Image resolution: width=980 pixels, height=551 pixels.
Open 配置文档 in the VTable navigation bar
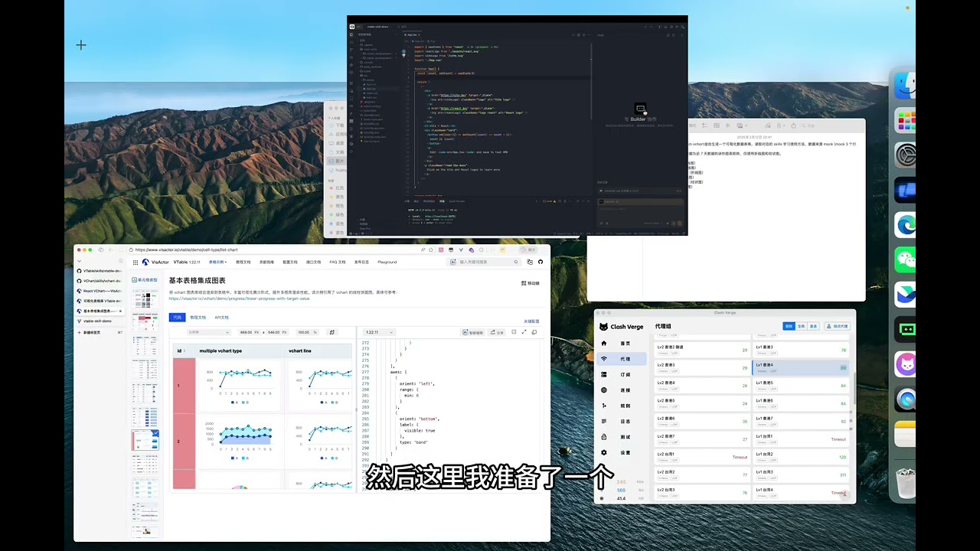[x=289, y=262]
